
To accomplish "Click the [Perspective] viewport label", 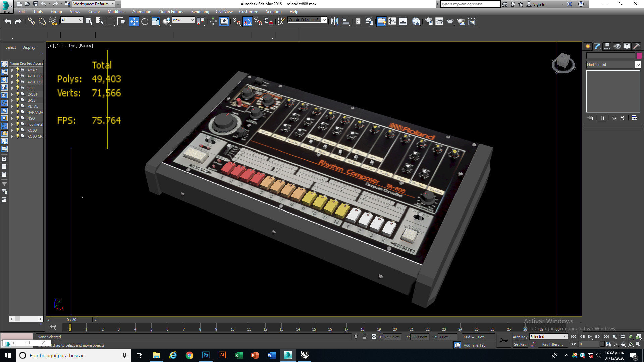I will point(66,46).
